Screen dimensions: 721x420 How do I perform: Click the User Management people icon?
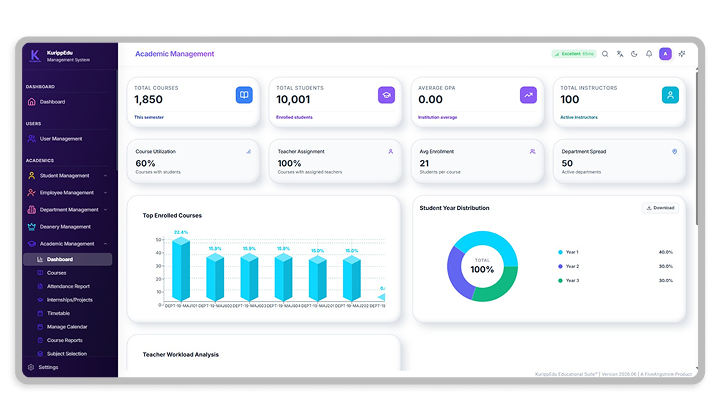(x=31, y=138)
